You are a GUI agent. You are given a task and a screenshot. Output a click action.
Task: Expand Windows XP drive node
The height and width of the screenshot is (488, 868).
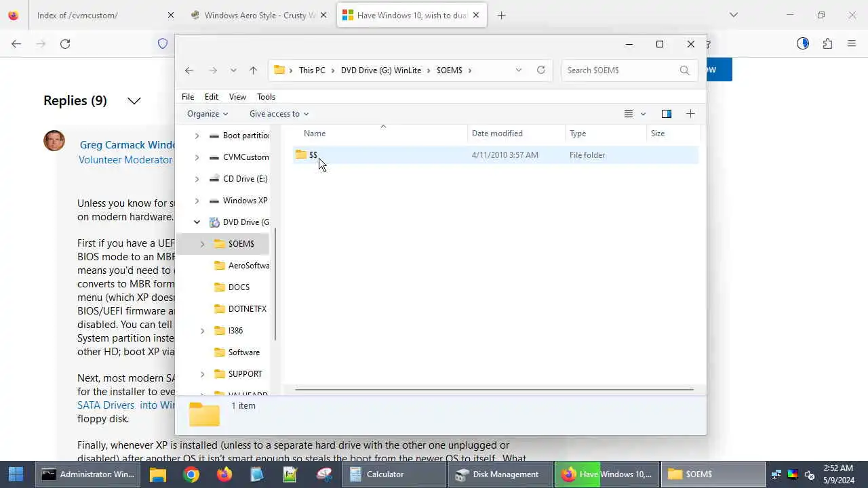197,201
